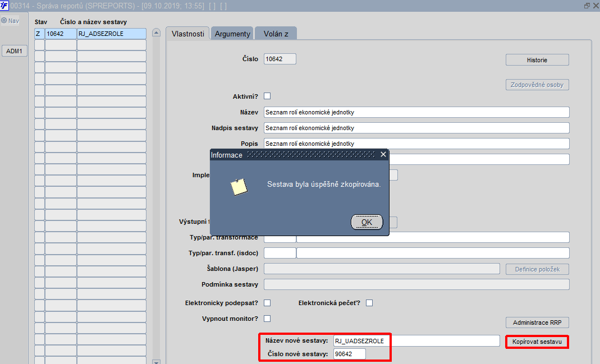Click the note icon in Informace dialog

point(239,187)
